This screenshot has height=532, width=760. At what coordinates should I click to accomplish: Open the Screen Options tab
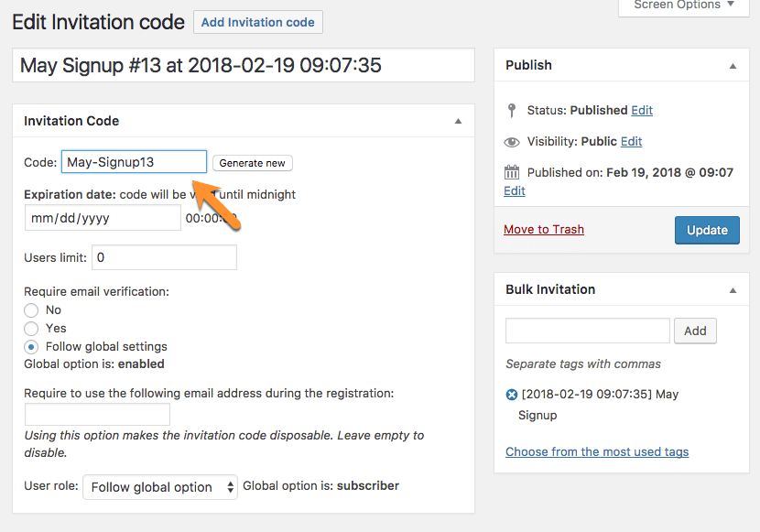click(684, 5)
